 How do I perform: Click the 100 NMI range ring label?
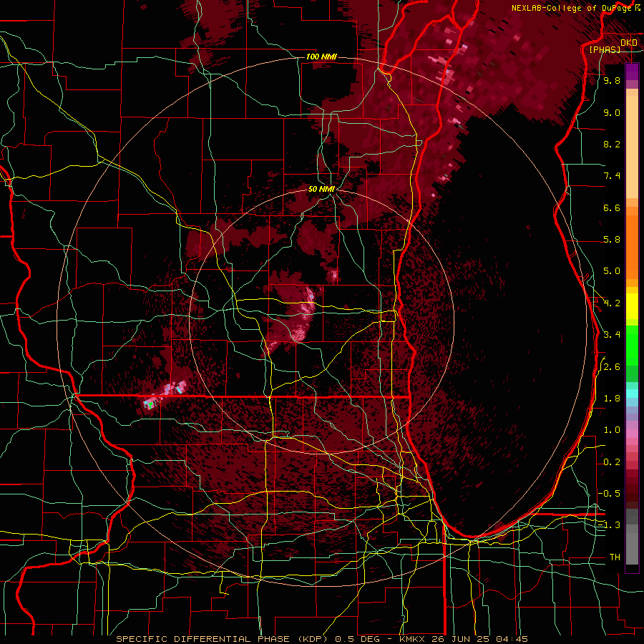321,57
